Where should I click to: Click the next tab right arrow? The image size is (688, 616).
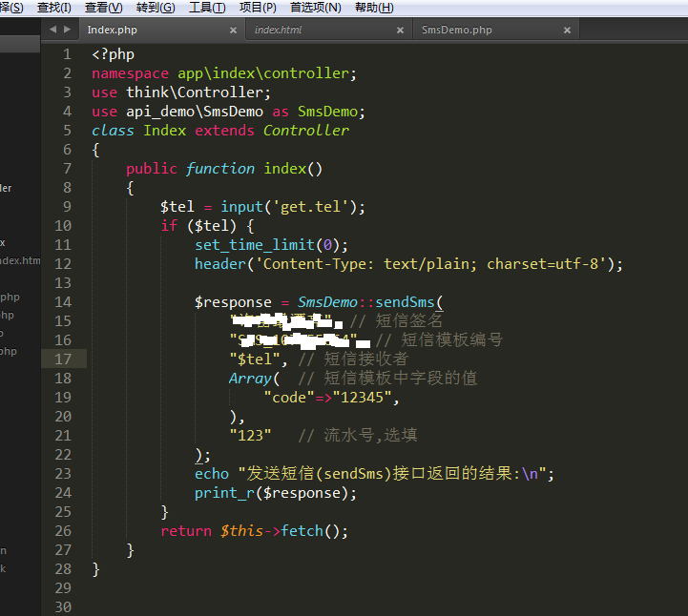tap(67, 30)
